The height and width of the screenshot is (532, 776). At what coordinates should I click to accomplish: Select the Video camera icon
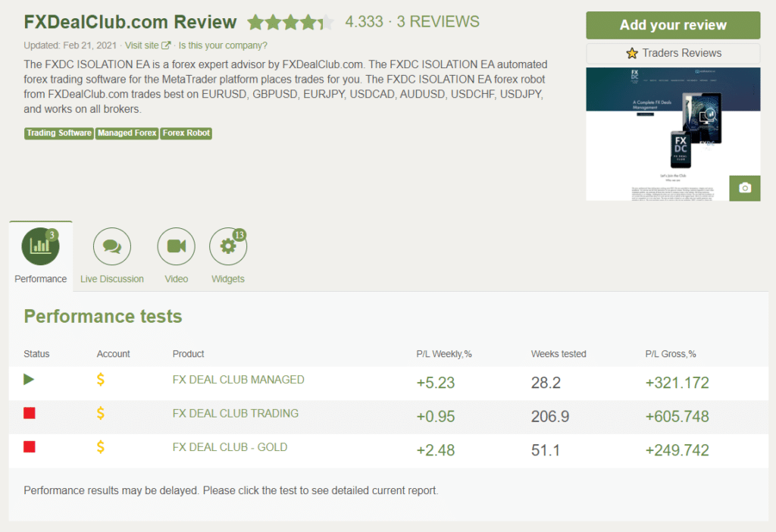tap(176, 246)
